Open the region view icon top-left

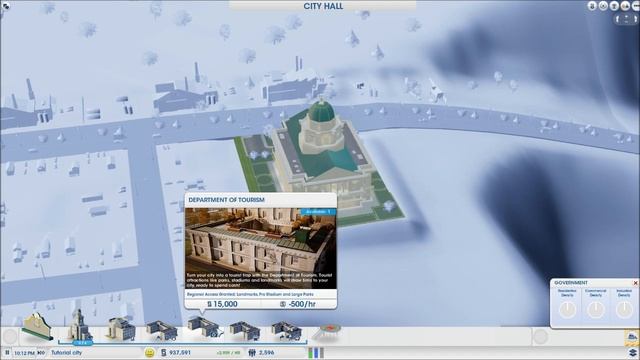(5, 5)
